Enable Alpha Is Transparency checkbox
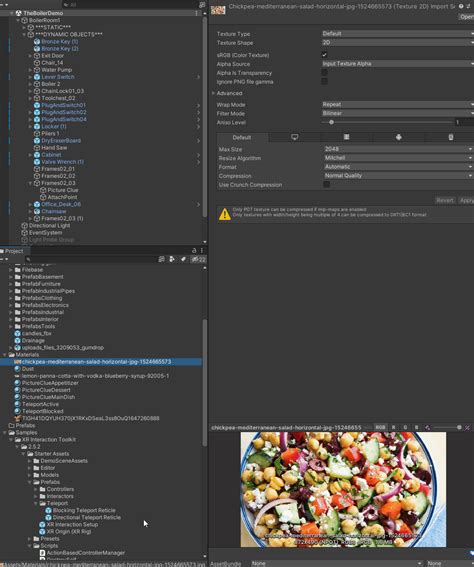The image size is (474, 567). pos(324,73)
